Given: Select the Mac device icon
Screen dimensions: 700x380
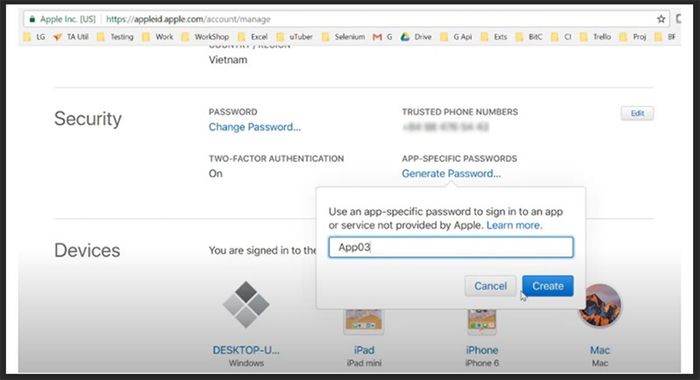Looking at the screenshot, I should point(600,305).
